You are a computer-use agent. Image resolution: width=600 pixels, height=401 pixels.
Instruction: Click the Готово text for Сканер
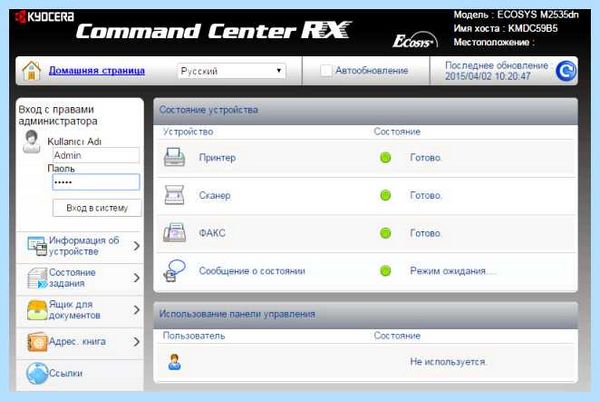point(426,196)
